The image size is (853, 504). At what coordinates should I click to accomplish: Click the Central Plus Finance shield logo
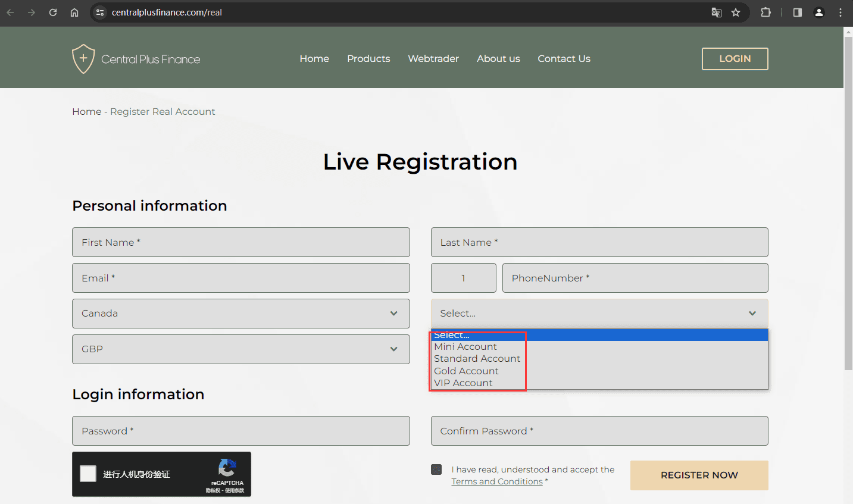83,59
